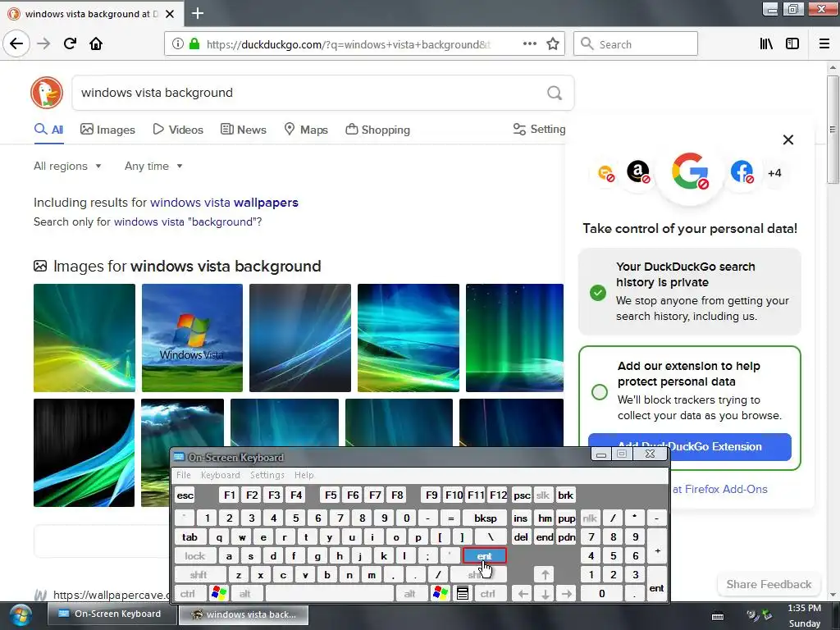Click the esc key on On-Screen Keyboard
Viewport: 840px width, 630px height.
pos(185,495)
